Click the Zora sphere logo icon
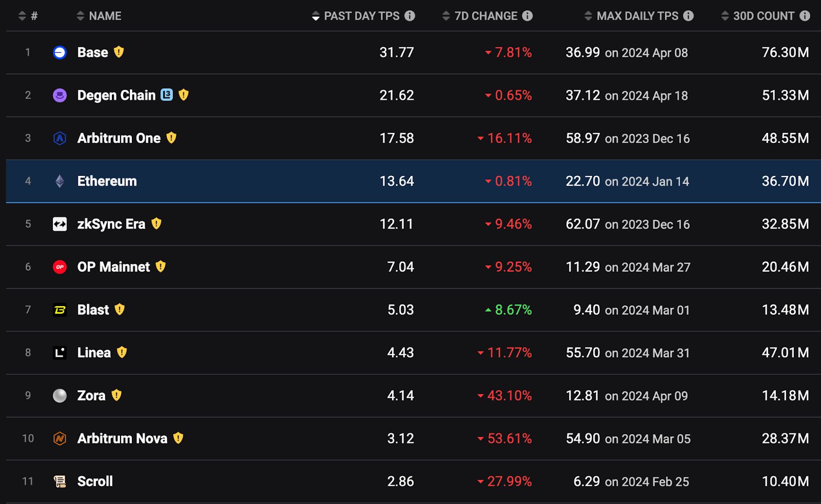821x504 pixels. coord(60,396)
